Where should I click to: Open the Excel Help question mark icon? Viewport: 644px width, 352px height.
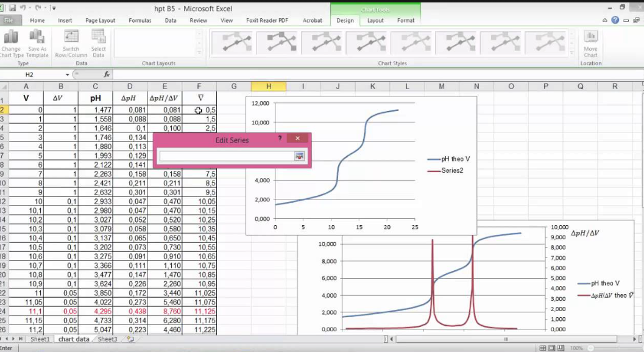615,20
